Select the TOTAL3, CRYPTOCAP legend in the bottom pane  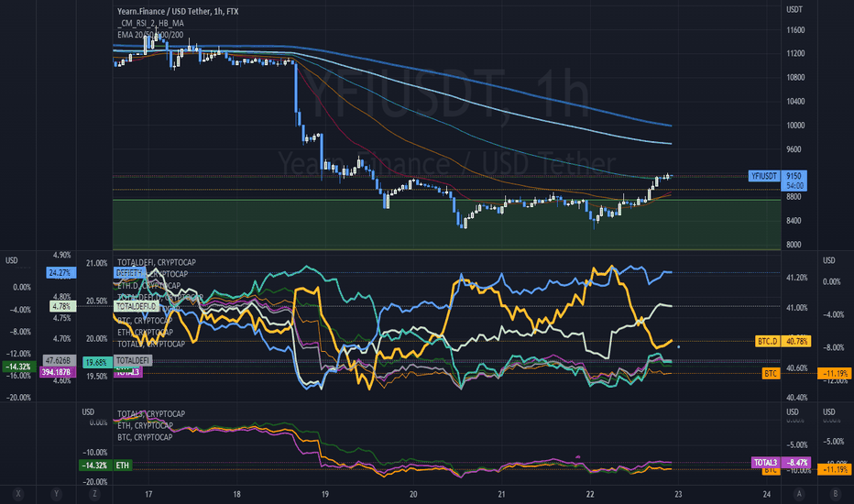[151, 413]
